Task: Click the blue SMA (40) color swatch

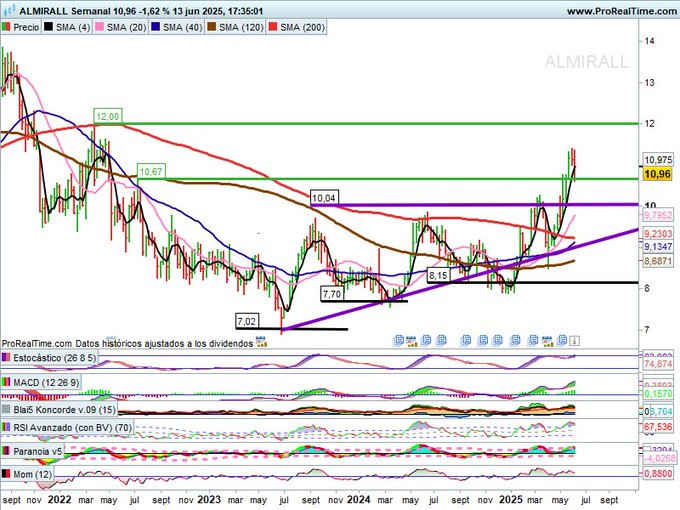Action: 156,27
